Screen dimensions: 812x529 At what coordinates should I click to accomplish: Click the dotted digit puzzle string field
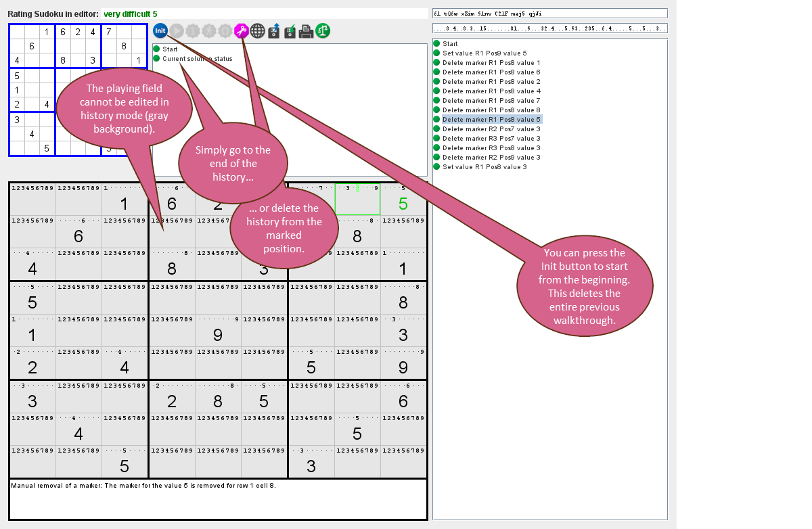pyautogui.click(x=550, y=28)
